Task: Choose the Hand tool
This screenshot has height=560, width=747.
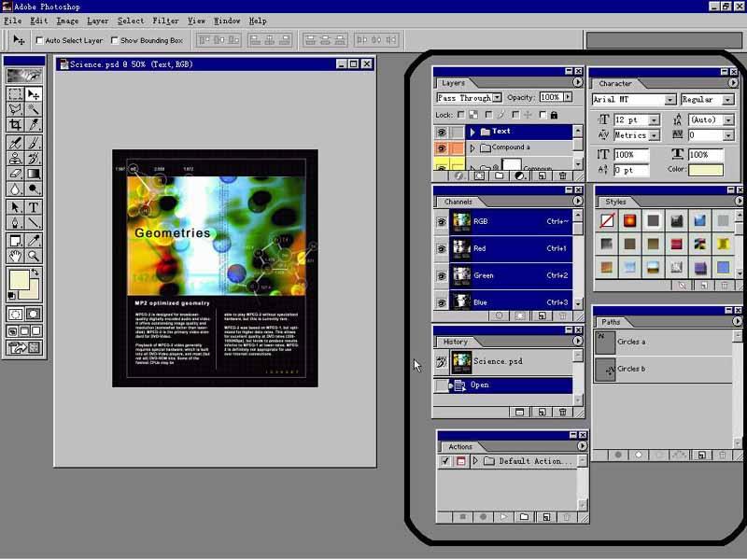Action: coord(15,256)
